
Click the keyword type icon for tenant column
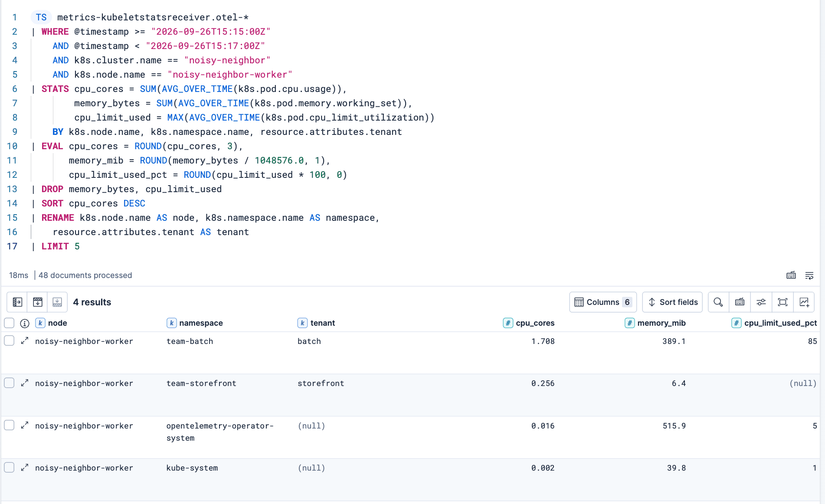[302, 323]
